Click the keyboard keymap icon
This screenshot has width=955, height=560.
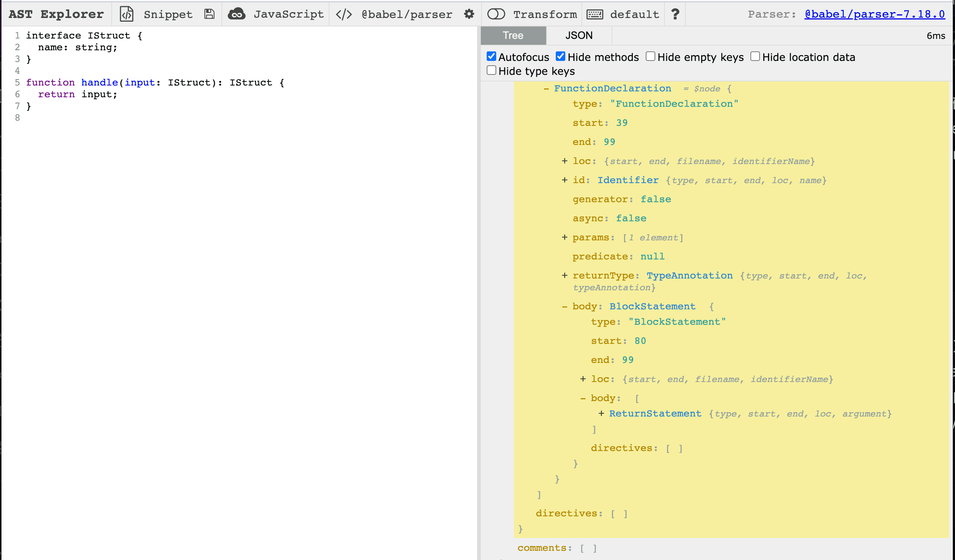[595, 14]
